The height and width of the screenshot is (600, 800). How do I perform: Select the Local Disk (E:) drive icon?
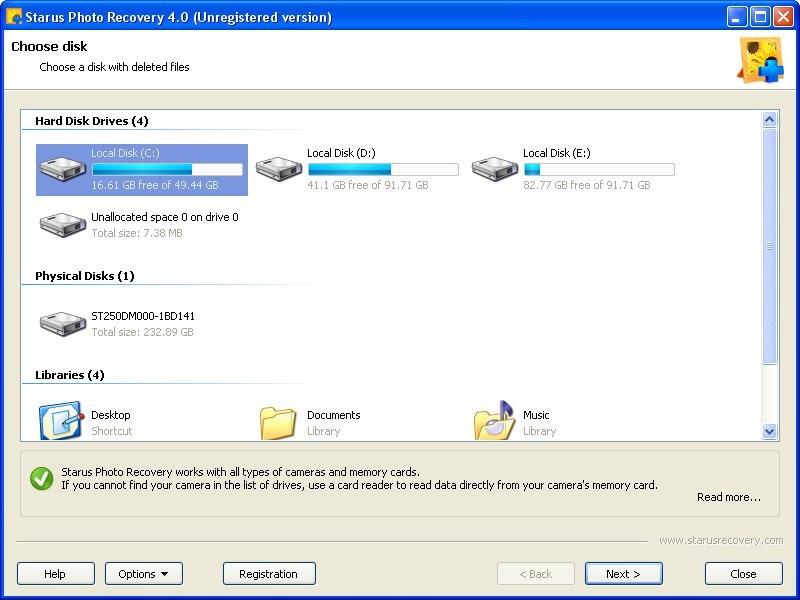pos(494,168)
